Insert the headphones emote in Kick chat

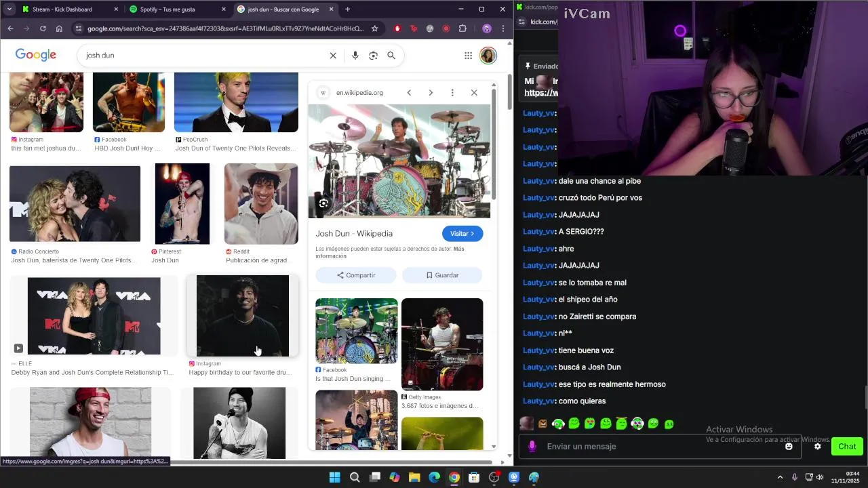point(558,424)
